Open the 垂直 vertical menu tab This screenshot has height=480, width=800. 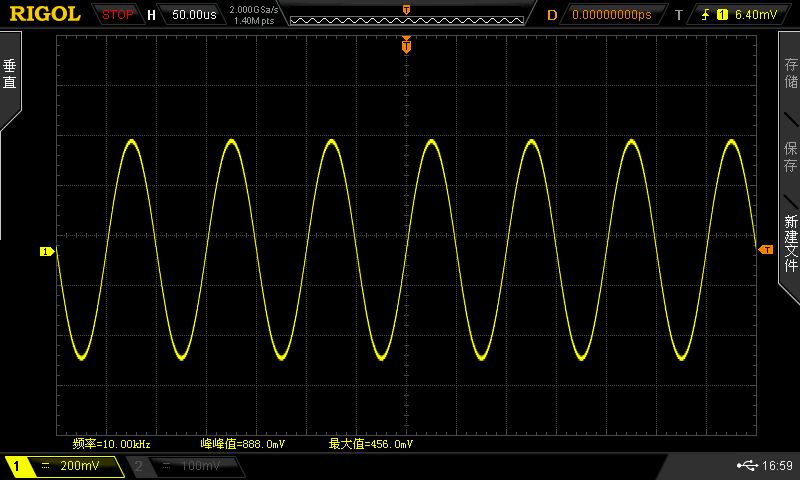click(x=10, y=74)
